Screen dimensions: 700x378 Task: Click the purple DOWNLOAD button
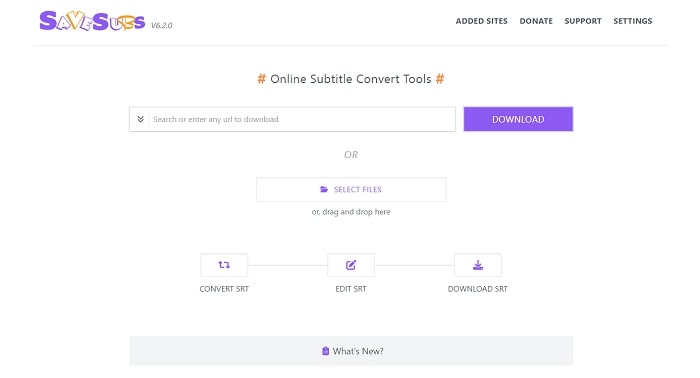(x=518, y=119)
